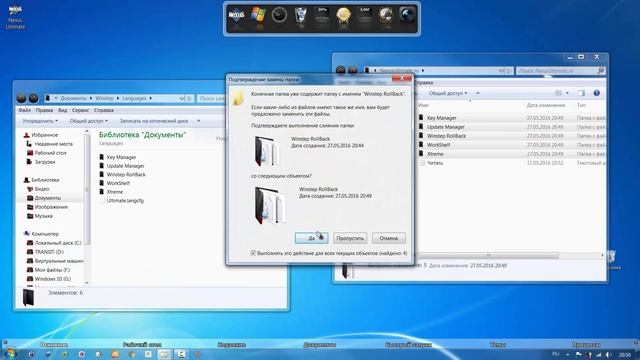Go forward in the Languages explorer window
Screen dimensions: 640x360
click(33, 98)
